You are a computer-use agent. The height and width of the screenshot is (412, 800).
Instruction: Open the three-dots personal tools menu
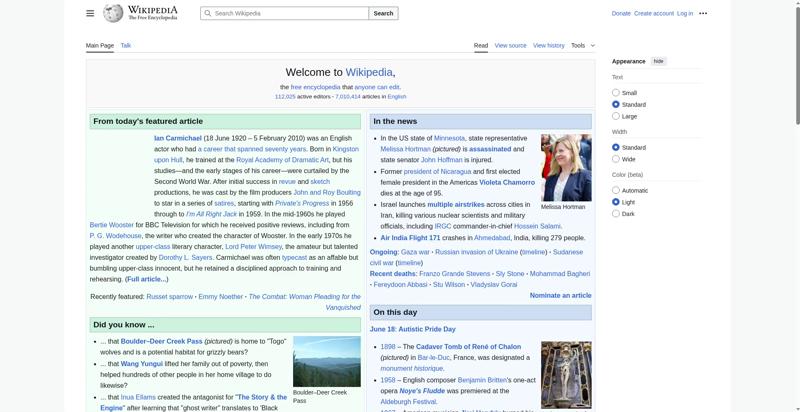(703, 13)
